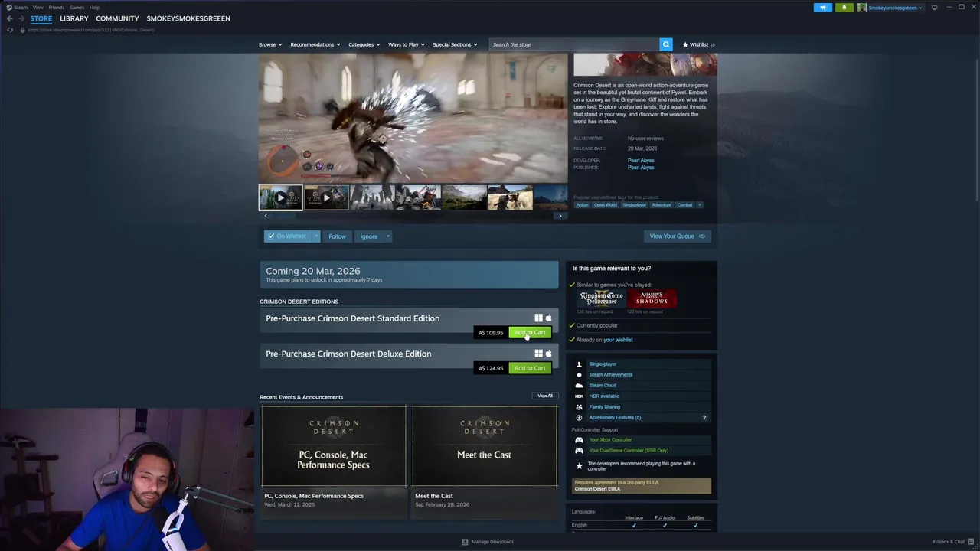The image size is (980, 551).
Task: Click the Ignore button
Action: point(369,236)
